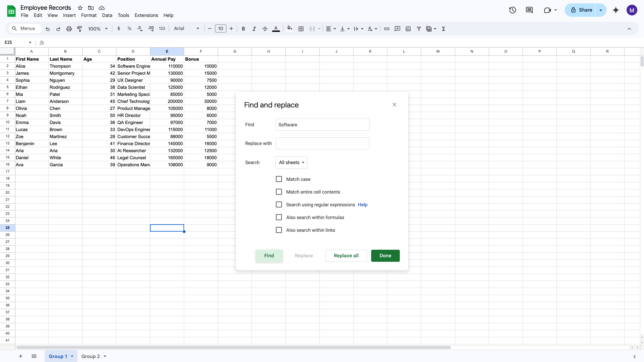Enable Also search within links checkbox

click(279, 230)
